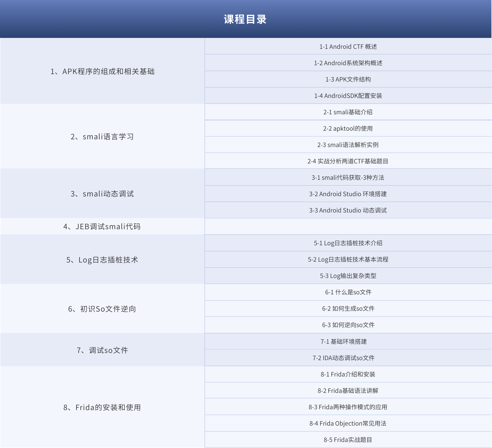Select chapter 4、JEB调试smali代码
The image size is (492, 448).
102,227
